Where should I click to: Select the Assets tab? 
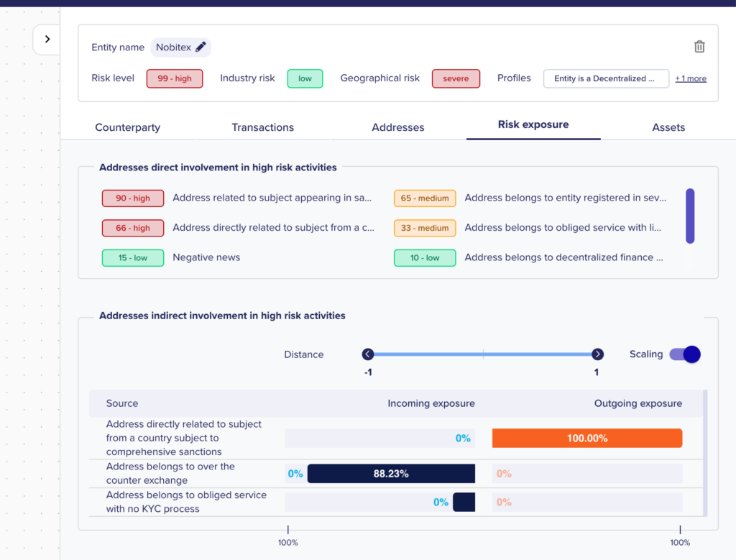pyautogui.click(x=668, y=127)
